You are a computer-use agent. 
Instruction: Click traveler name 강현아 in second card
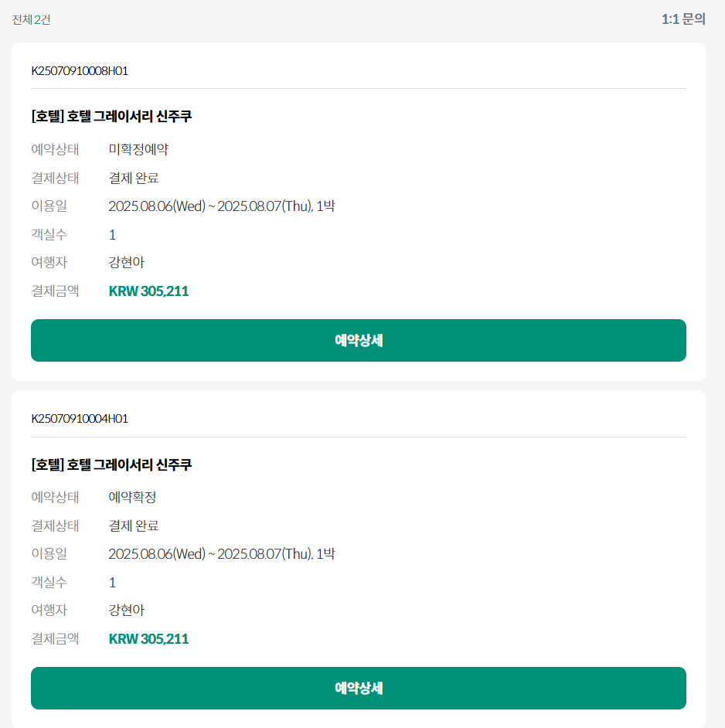pos(127,611)
